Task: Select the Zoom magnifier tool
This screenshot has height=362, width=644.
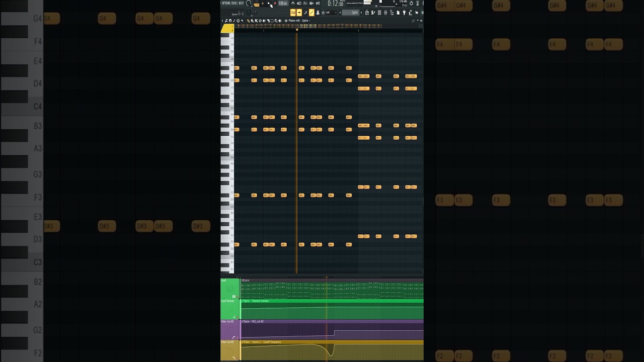Action: [276, 21]
